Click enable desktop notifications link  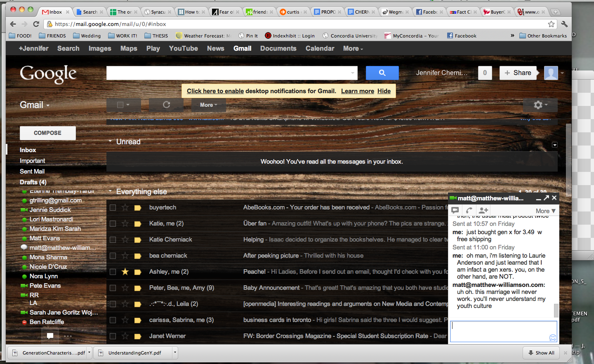215,91
